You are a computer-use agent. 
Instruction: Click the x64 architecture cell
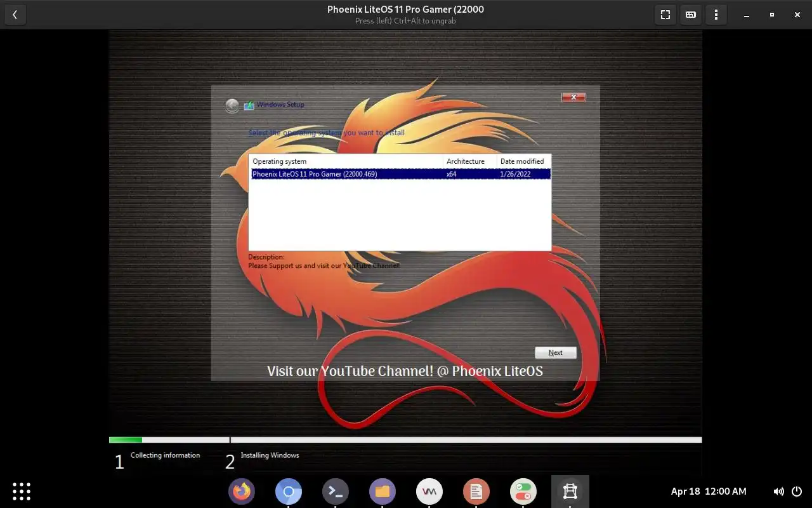point(451,174)
